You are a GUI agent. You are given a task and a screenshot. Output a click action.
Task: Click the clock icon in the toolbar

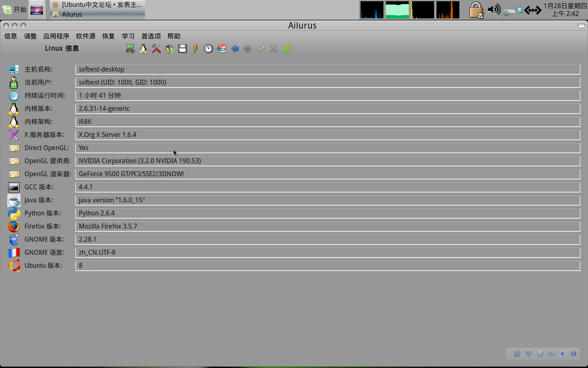pos(209,49)
